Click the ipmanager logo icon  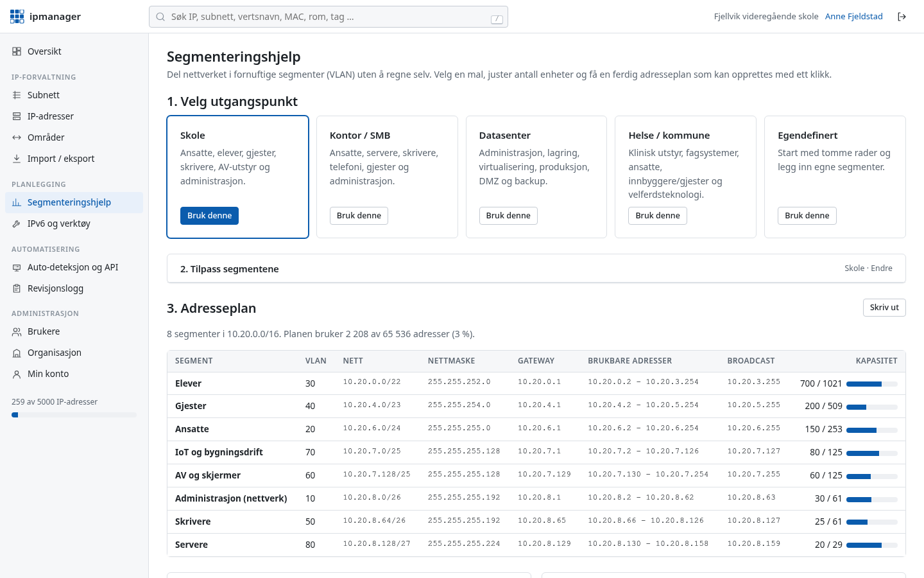point(17,17)
